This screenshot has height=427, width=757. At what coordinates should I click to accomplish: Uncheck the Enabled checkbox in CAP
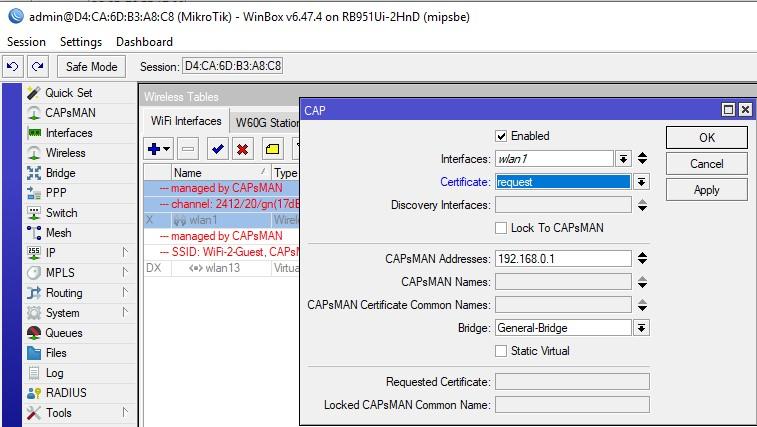(x=501, y=136)
